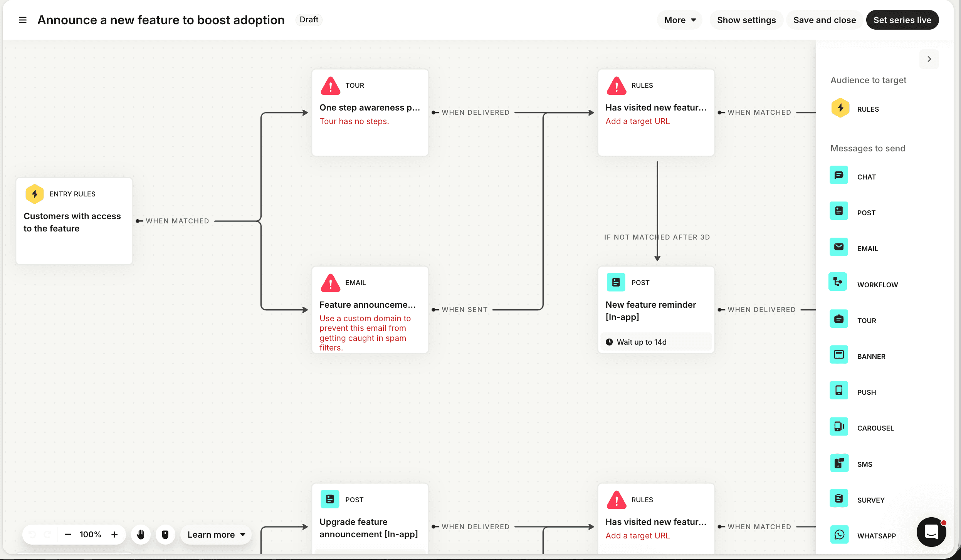Select the WhatsApp icon in sidebar

click(x=839, y=535)
